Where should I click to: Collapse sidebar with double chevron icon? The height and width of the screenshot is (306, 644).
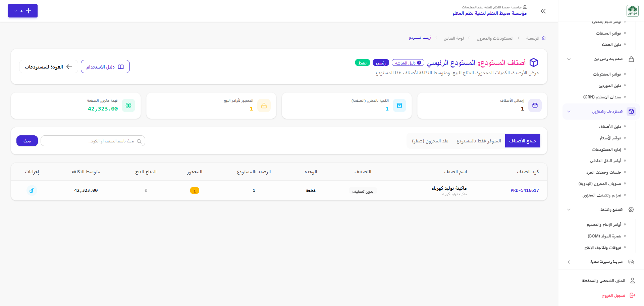point(543,11)
